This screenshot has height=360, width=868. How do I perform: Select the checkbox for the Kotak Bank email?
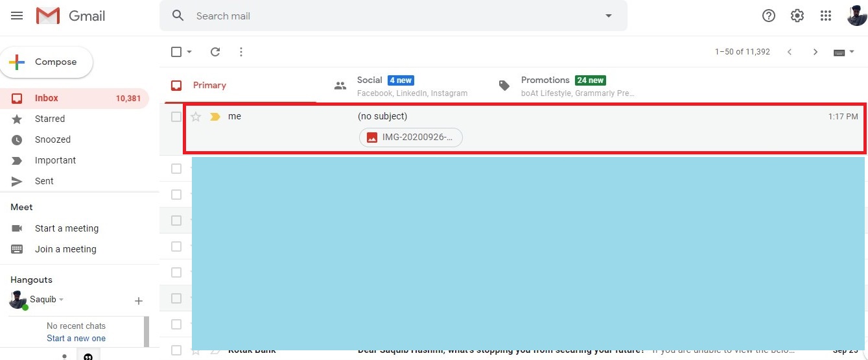(176, 350)
